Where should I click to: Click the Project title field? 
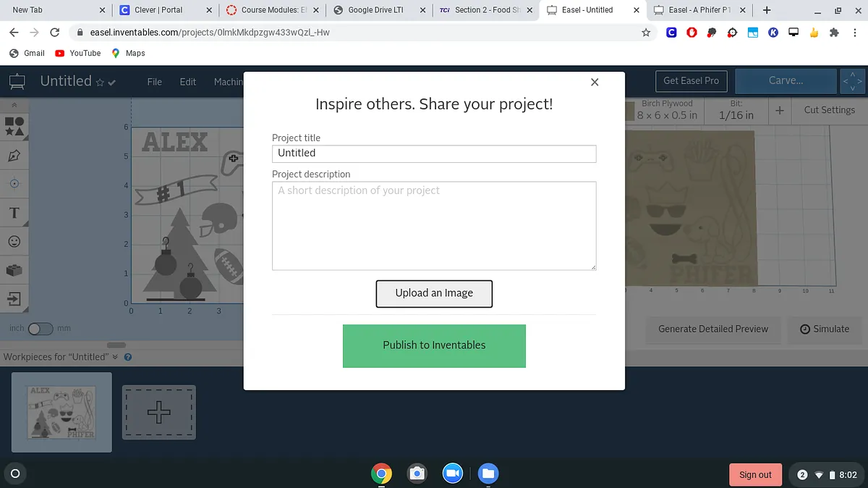[x=434, y=153]
